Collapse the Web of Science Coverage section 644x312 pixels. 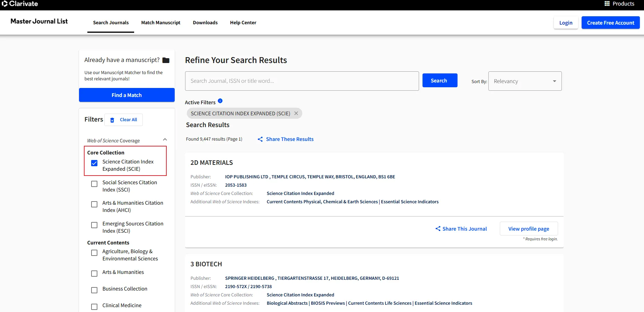point(165,140)
